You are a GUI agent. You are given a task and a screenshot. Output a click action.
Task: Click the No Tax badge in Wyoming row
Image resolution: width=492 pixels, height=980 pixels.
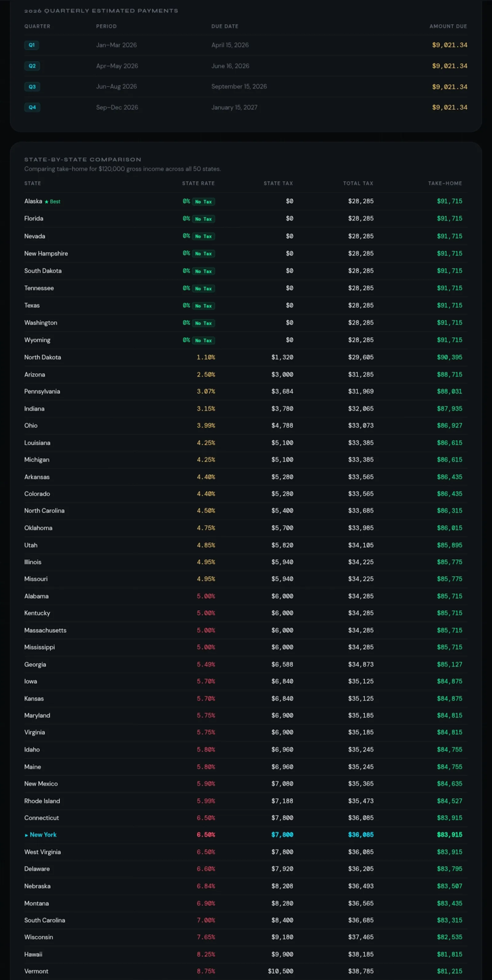[x=203, y=340]
